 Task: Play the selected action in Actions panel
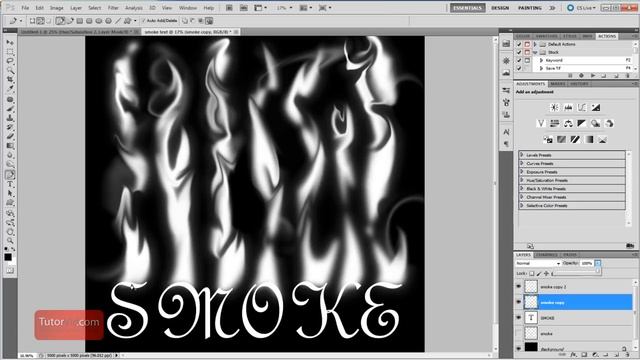click(x=593, y=76)
